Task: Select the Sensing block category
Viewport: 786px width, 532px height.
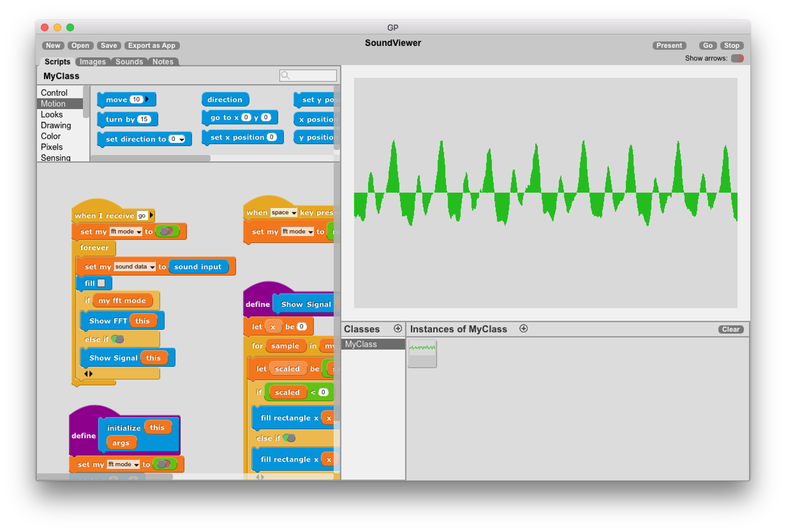Action: 60,157
